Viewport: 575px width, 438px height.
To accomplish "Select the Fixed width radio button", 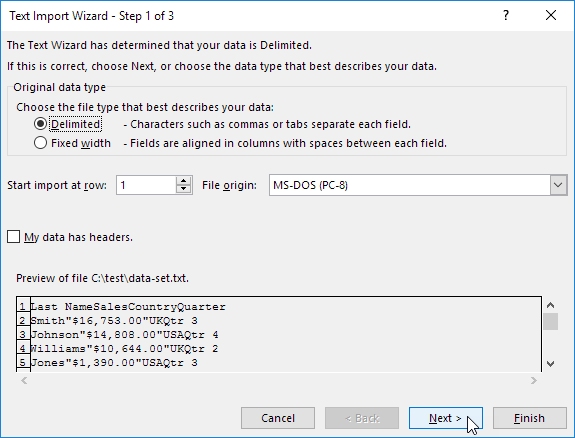I will click(40, 143).
